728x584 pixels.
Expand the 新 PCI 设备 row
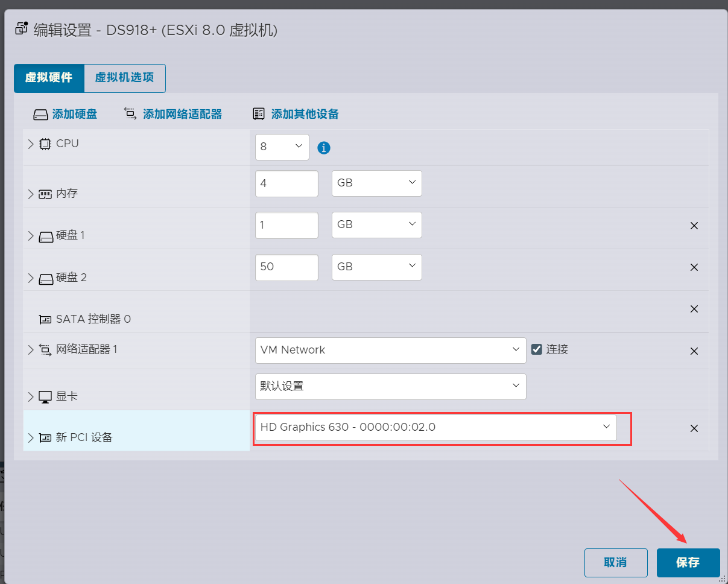click(x=31, y=438)
